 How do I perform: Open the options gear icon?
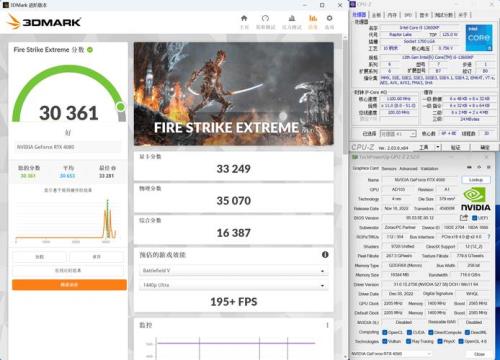coord(329,19)
